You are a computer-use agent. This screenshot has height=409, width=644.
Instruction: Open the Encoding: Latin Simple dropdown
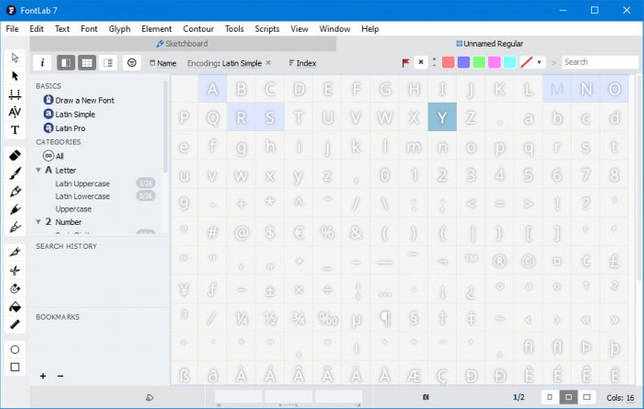pyautogui.click(x=224, y=63)
